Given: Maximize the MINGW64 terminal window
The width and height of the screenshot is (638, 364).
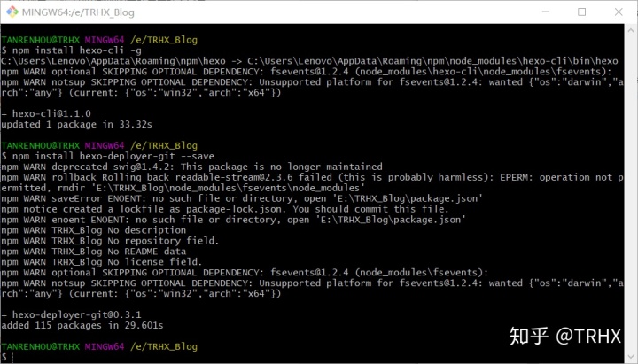Looking at the screenshot, I should pyautogui.click(x=582, y=12).
